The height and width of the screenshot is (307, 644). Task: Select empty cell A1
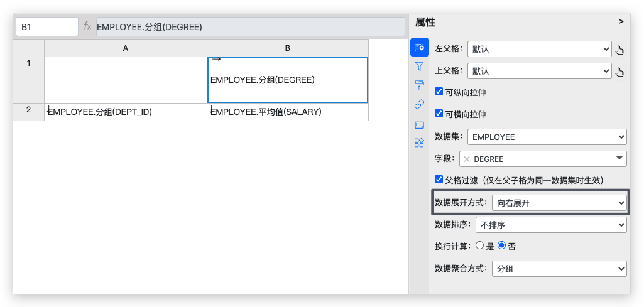(x=126, y=80)
